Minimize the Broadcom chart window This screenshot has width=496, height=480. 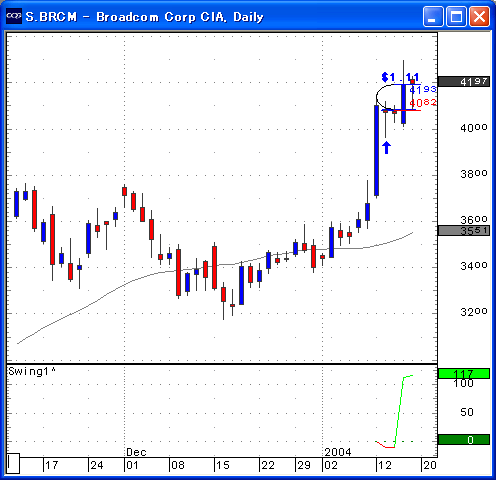[x=433, y=16]
